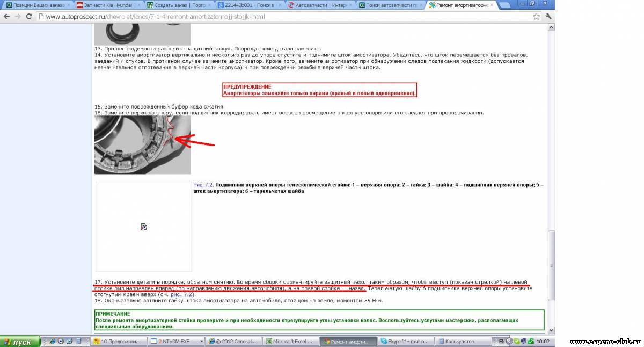Image resolution: width=644 pixels, height=347 pixels.
Task: Switch to the 'Позиции Ваших заказов' tab
Action: point(39,5)
